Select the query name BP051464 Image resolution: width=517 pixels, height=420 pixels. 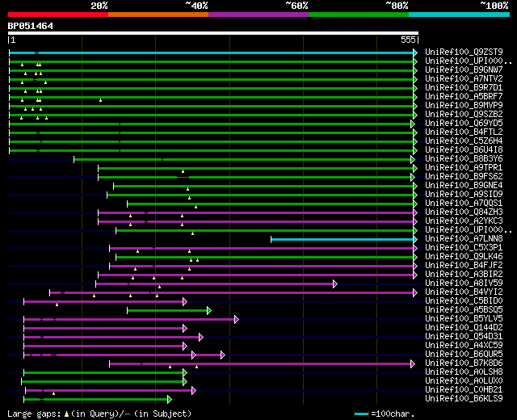[x=31, y=26]
